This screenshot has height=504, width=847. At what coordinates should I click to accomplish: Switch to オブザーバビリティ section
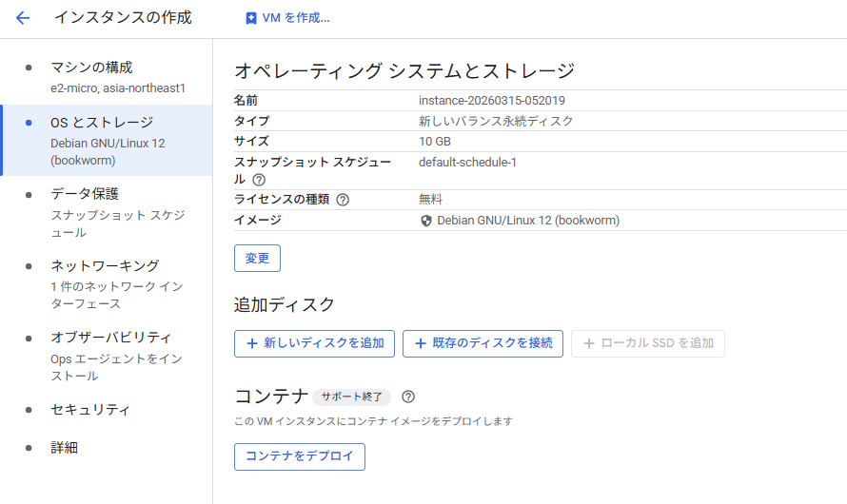pyautogui.click(x=110, y=338)
